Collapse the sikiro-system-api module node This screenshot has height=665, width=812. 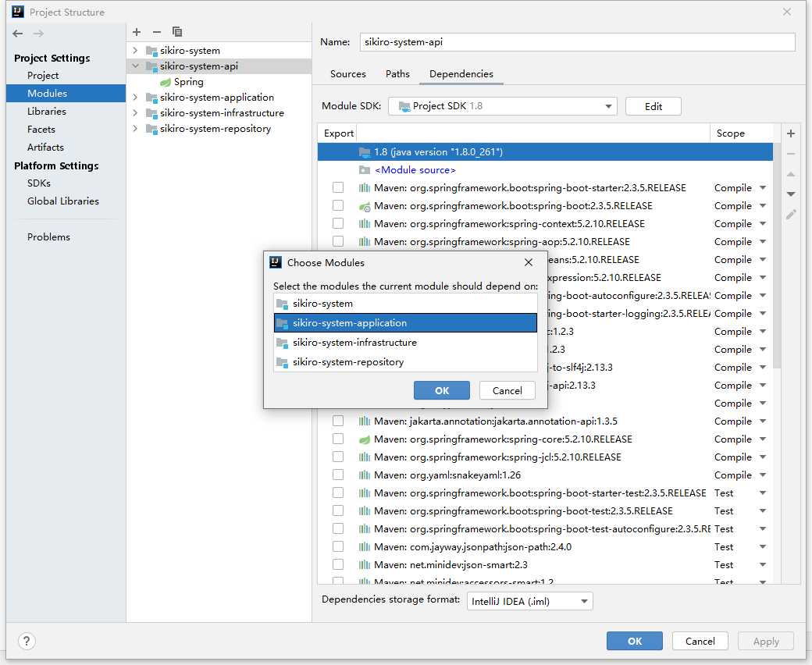135,66
